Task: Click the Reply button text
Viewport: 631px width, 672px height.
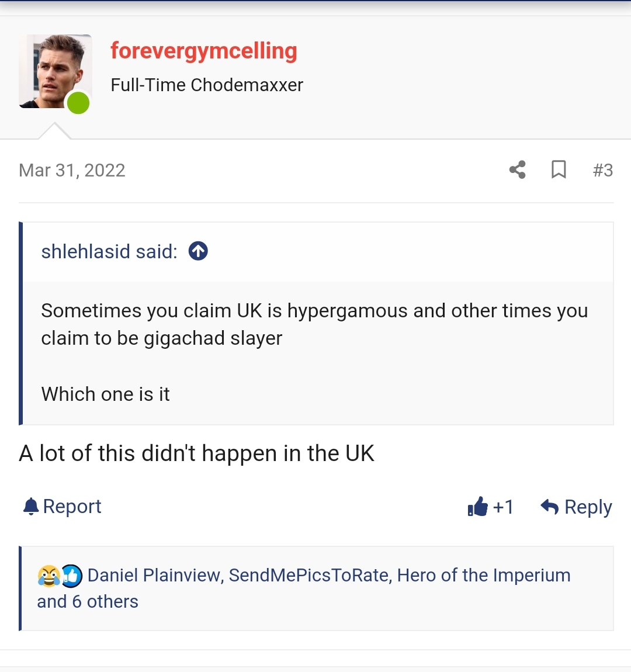Action: (588, 507)
